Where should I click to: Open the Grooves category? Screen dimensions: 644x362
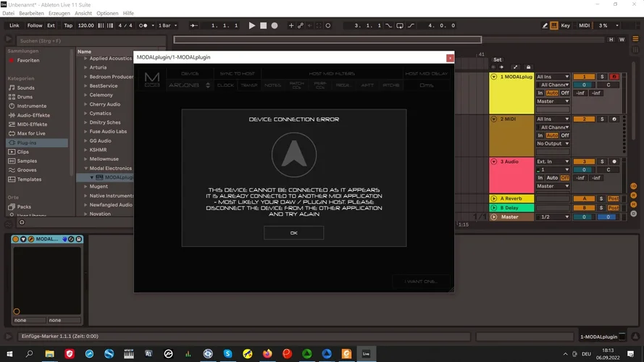(x=27, y=170)
